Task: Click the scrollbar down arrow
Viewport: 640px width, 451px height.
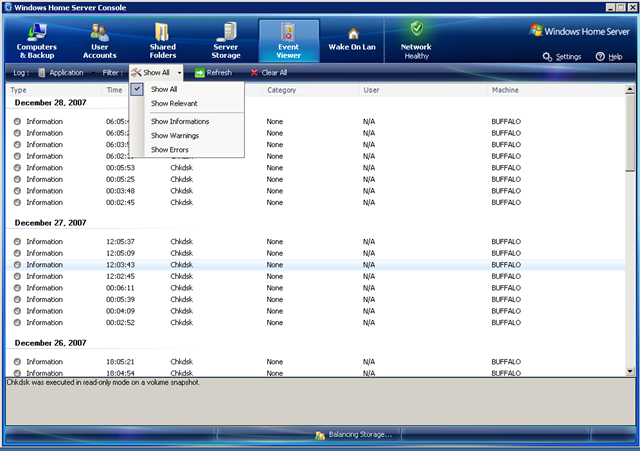Action: (630, 371)
